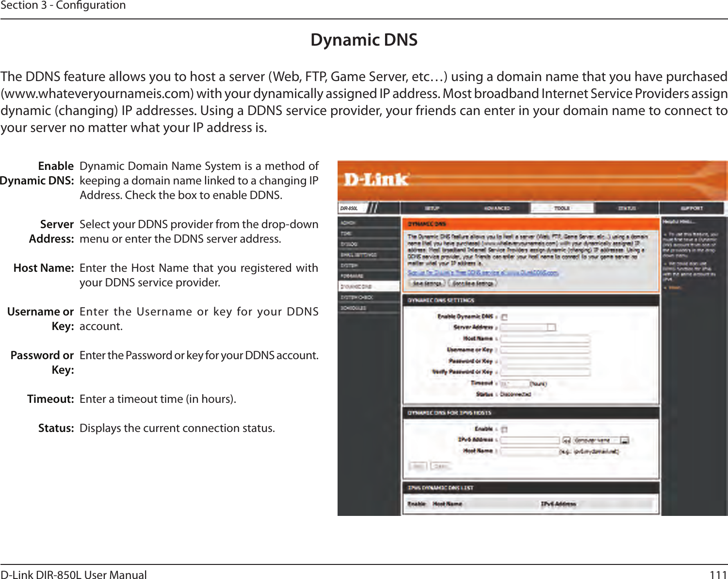Image resolution: width=728 pixels, height=579 pixels.
Task: Open the SUPPORT tab
Action: coord(692,208)
